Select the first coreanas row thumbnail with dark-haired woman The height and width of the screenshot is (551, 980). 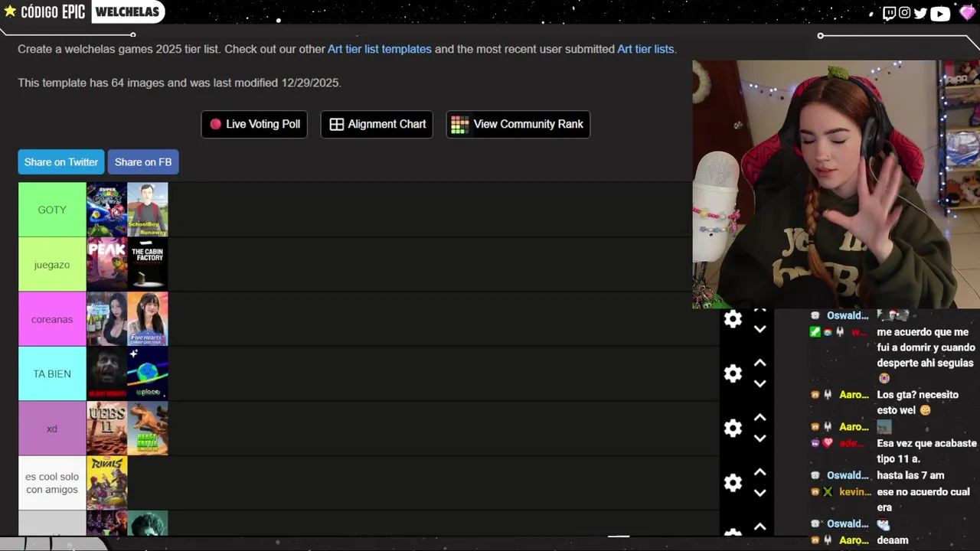tap(107, 319)
